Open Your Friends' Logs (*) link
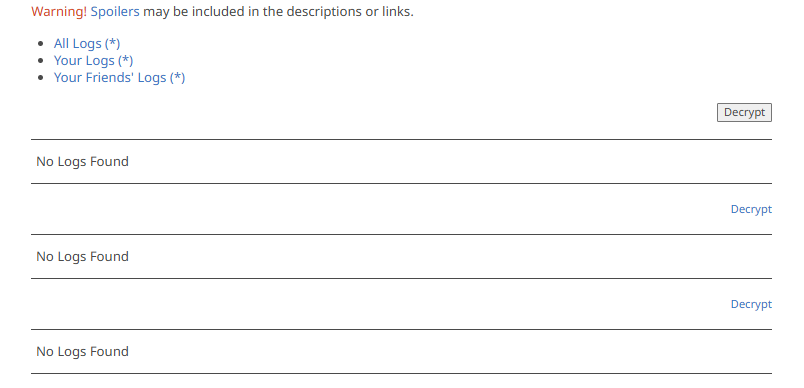 [119, 77]
